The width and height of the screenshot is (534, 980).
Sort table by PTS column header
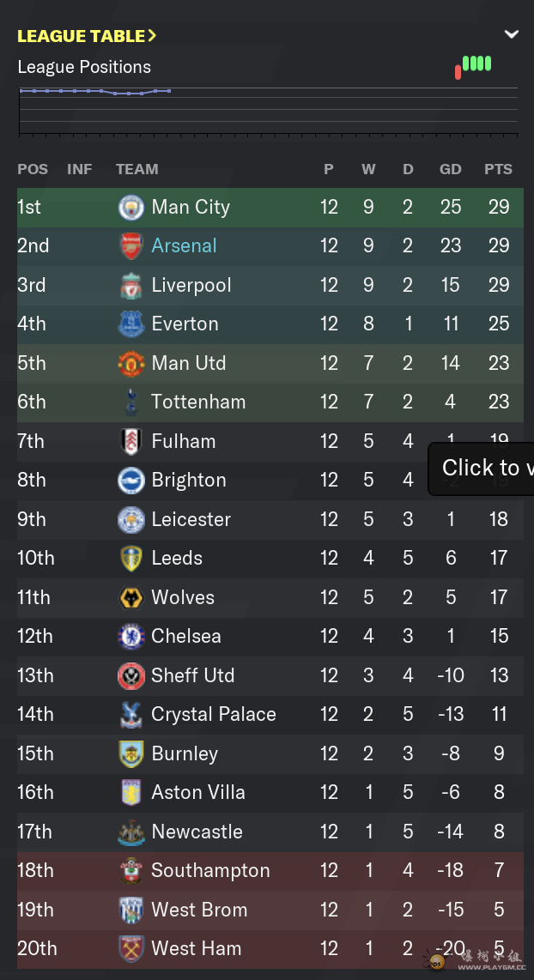[498, 169]
